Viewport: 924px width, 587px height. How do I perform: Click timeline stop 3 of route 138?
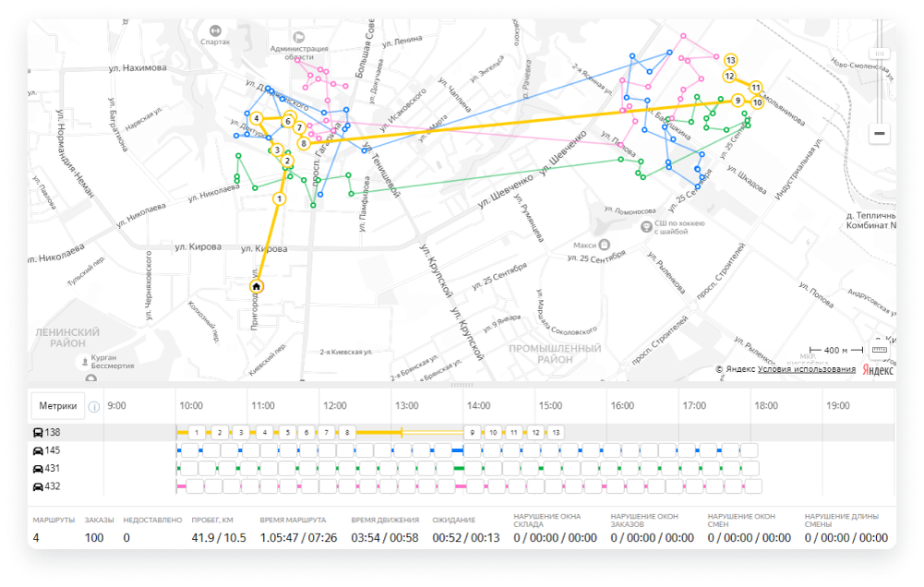(241, 433)
